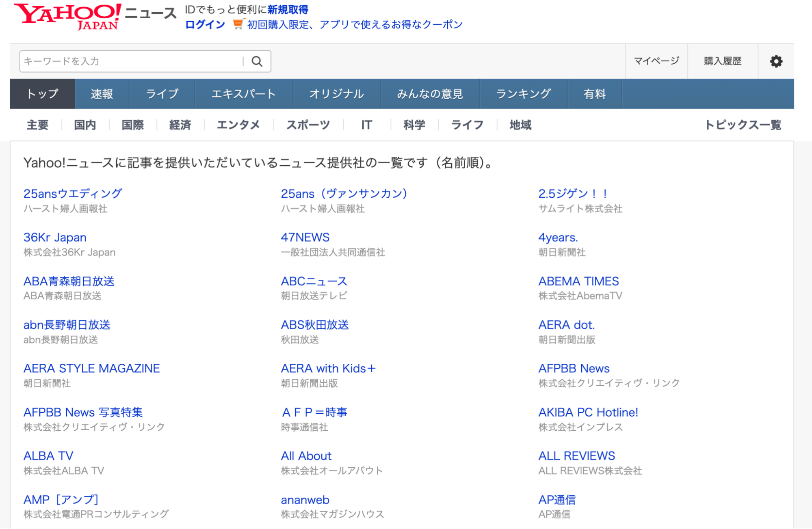Select the トップ tab

42,94
